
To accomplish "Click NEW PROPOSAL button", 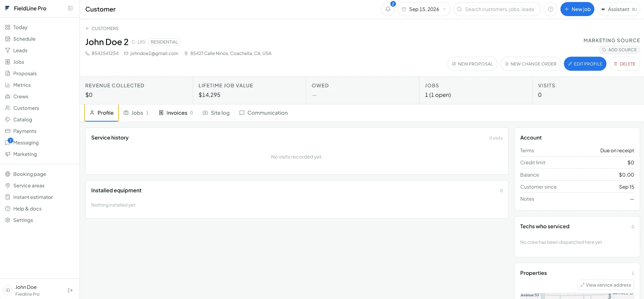I will (472, 64).
